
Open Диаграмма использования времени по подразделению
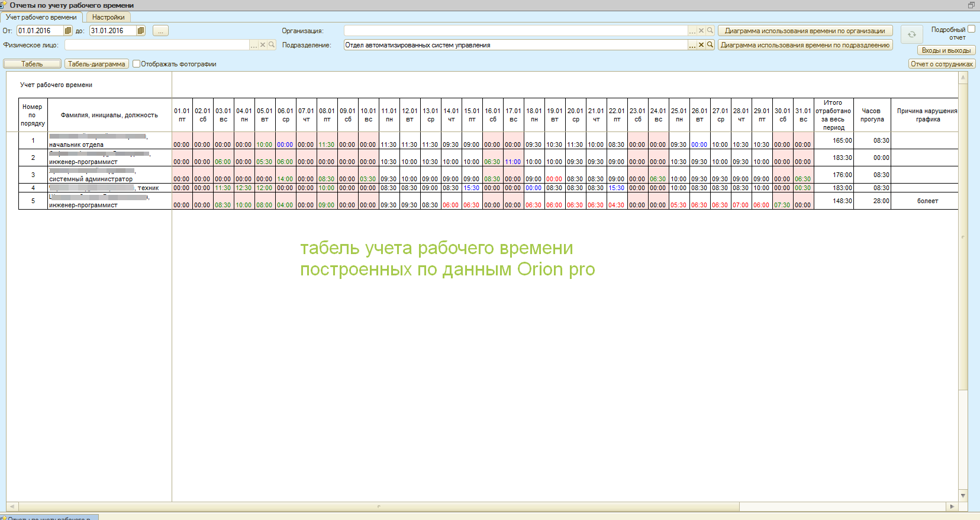[805, 45]
